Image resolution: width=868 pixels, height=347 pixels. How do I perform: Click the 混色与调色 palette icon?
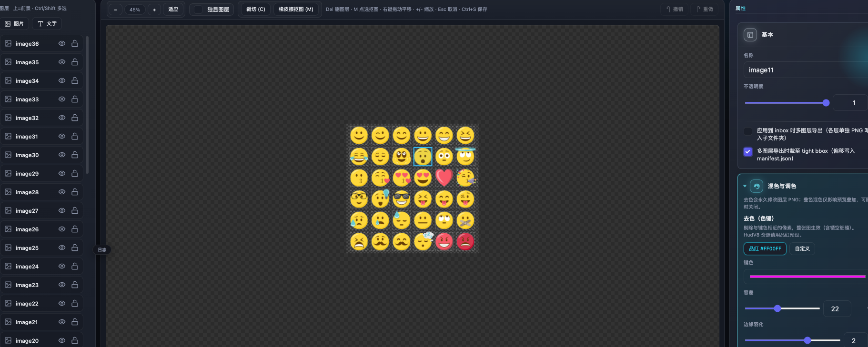point(757,186)
